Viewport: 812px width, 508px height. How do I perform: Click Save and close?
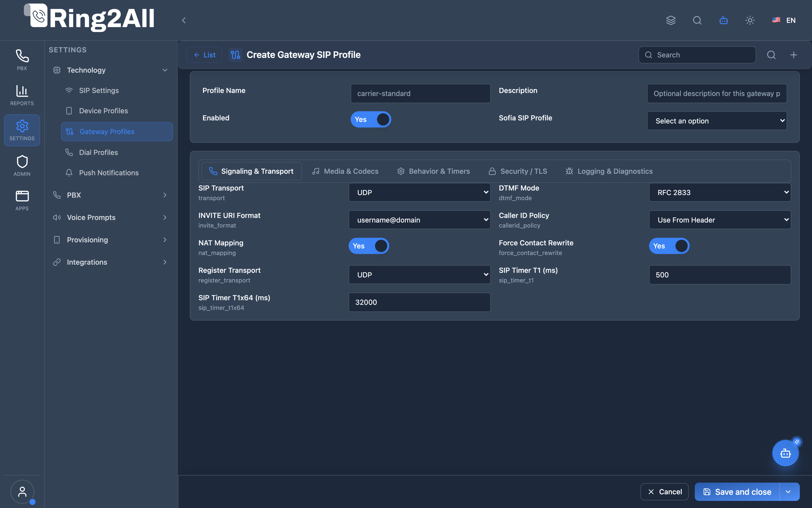click(x=737, y=491)
